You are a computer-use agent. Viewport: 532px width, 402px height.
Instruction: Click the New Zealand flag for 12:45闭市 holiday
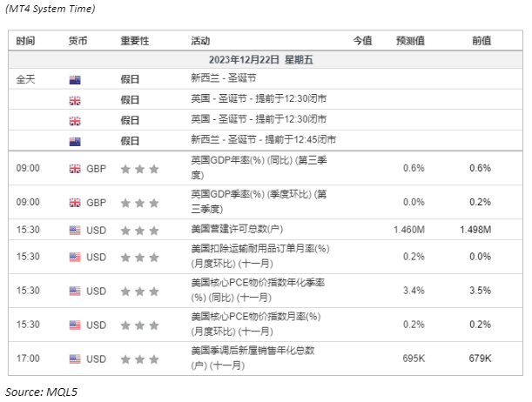(75, 140)
